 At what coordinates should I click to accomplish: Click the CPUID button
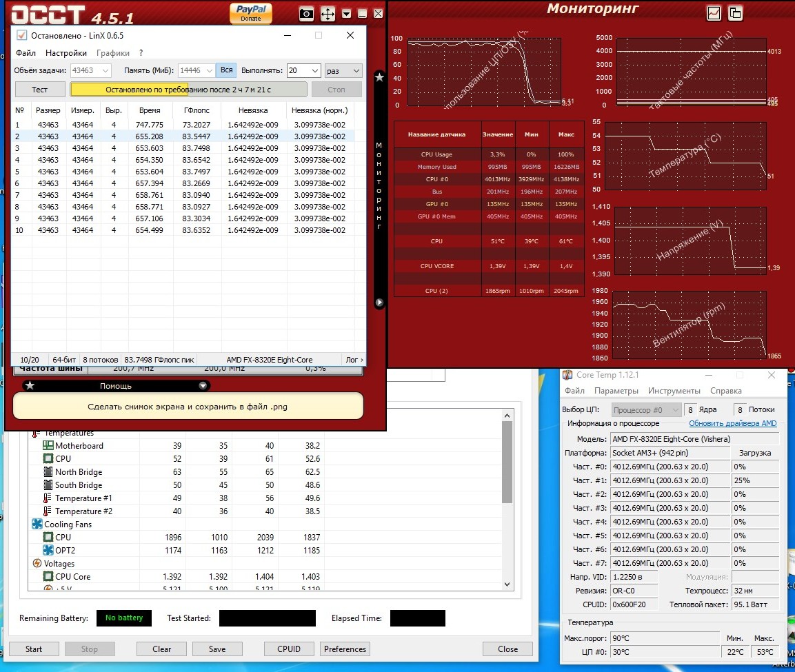(289, 649)
